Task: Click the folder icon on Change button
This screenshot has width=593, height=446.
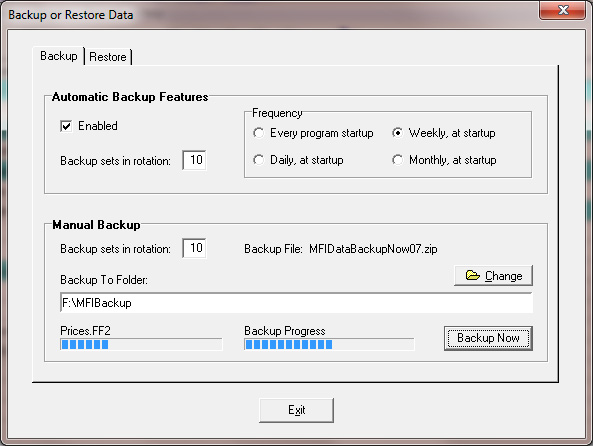Action: point(473,275)
